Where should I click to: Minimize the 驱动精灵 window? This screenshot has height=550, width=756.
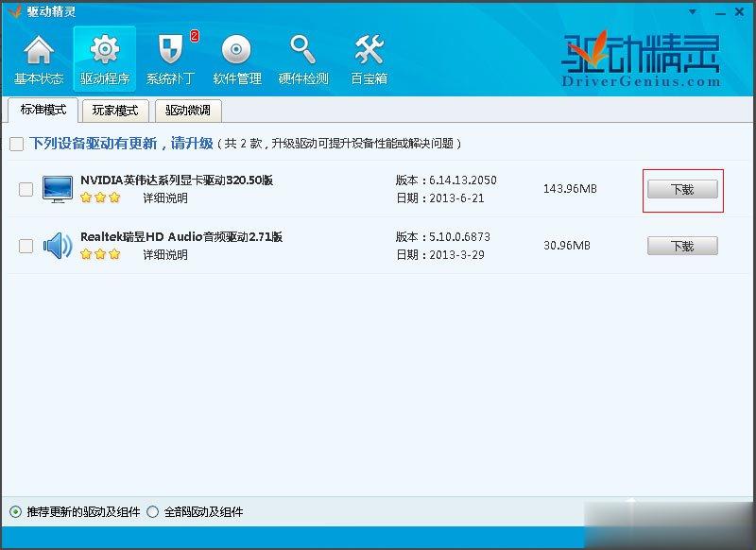720,12
